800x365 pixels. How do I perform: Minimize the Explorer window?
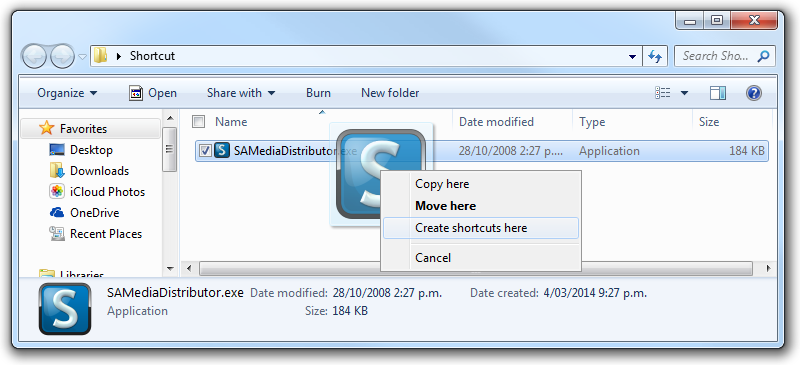[690, 20]
